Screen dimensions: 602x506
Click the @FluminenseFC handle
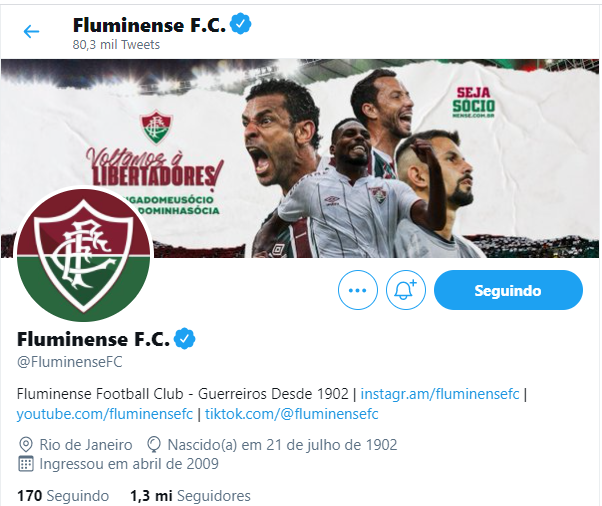(69, 362)
